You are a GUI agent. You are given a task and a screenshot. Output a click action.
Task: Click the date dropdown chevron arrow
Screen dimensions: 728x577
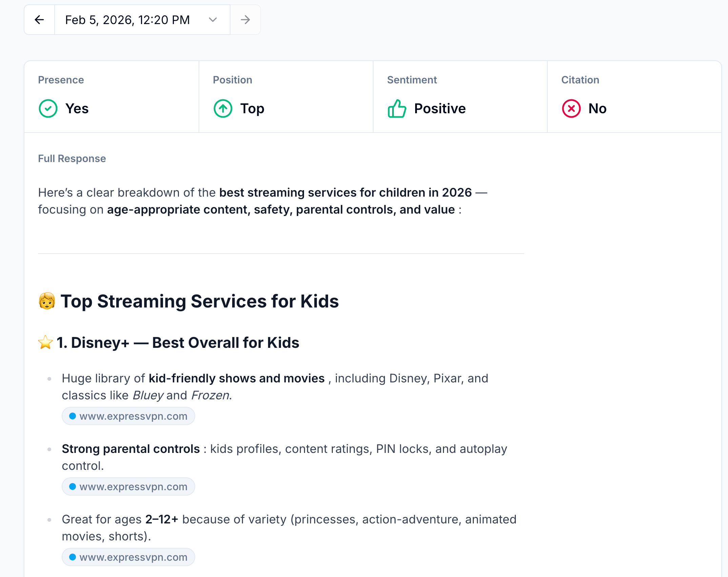[x=213, y=20]
